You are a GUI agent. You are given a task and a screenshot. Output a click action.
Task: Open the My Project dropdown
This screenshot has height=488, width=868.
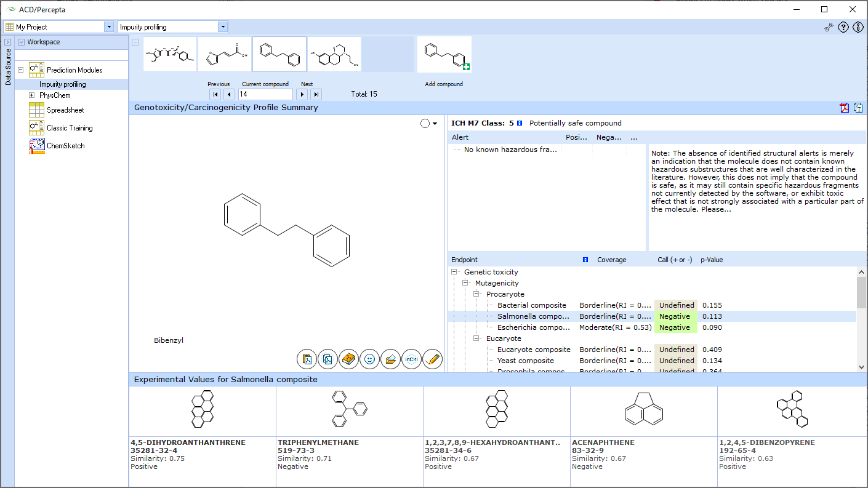(109, 27)
